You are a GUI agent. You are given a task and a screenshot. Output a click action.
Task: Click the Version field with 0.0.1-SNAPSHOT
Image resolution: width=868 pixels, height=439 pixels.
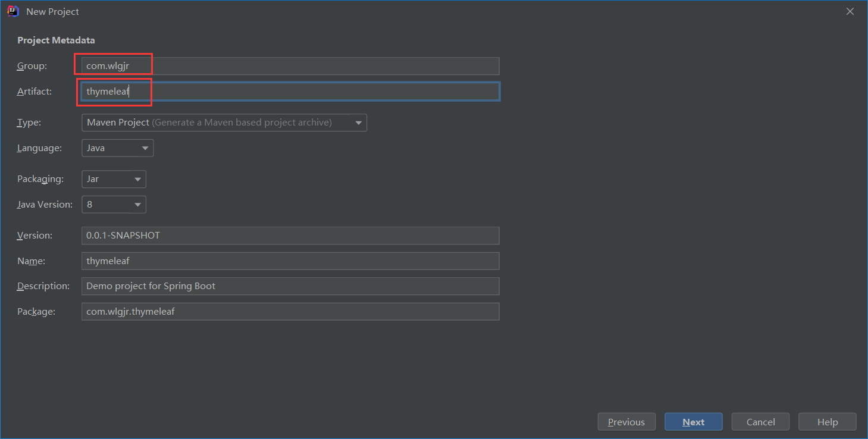[290, 236]
